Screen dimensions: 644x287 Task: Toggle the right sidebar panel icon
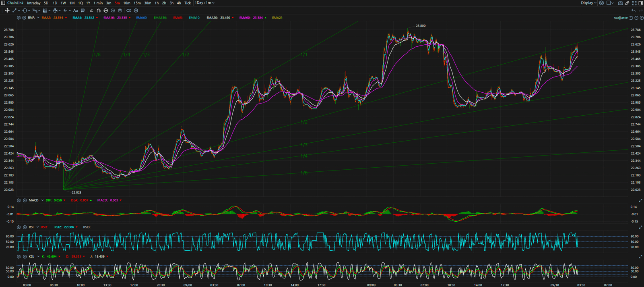(641, 3)
